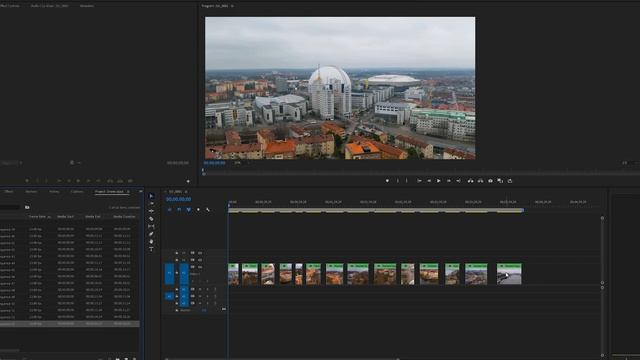This screenshot has height=360, width=640.
Task: Toggle lock on track V3
Action: click(177, 253)
